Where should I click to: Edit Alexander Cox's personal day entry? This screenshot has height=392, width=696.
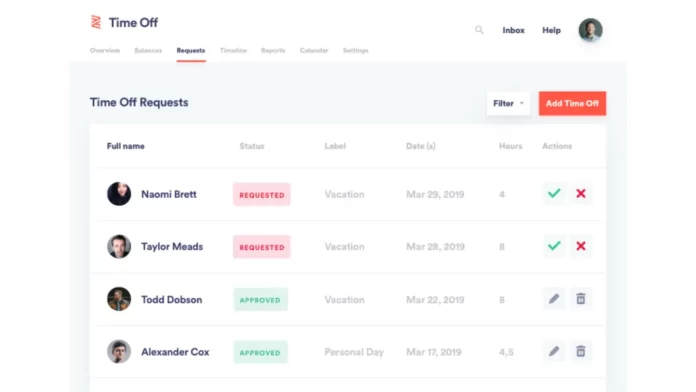[554, 352]
